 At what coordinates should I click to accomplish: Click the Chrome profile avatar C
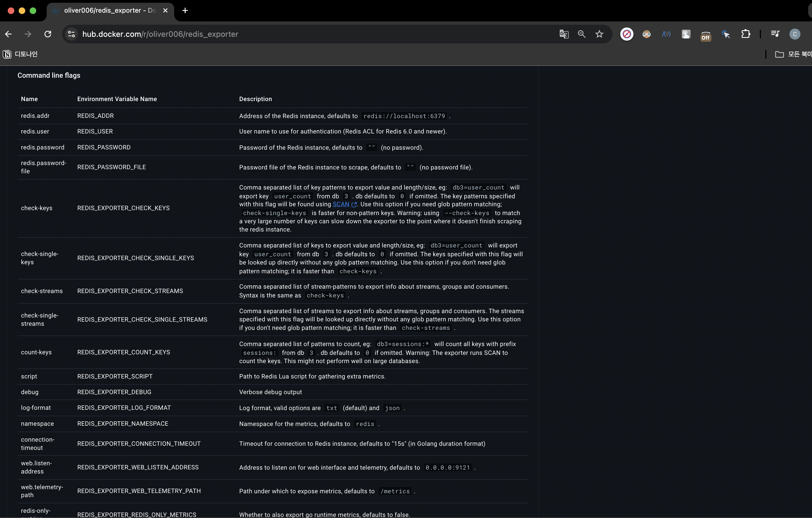coord(795,34)
